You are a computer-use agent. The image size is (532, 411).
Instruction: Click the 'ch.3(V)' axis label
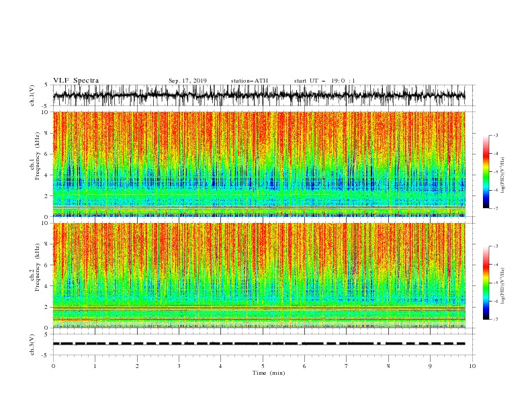coord(32,345)
